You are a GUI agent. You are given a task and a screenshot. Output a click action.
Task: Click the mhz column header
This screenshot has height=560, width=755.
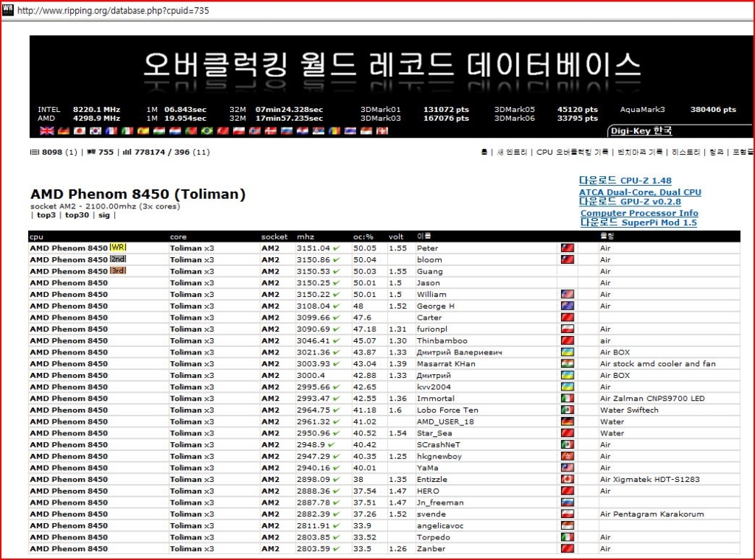pyautogui.click(x=305, y=237)
